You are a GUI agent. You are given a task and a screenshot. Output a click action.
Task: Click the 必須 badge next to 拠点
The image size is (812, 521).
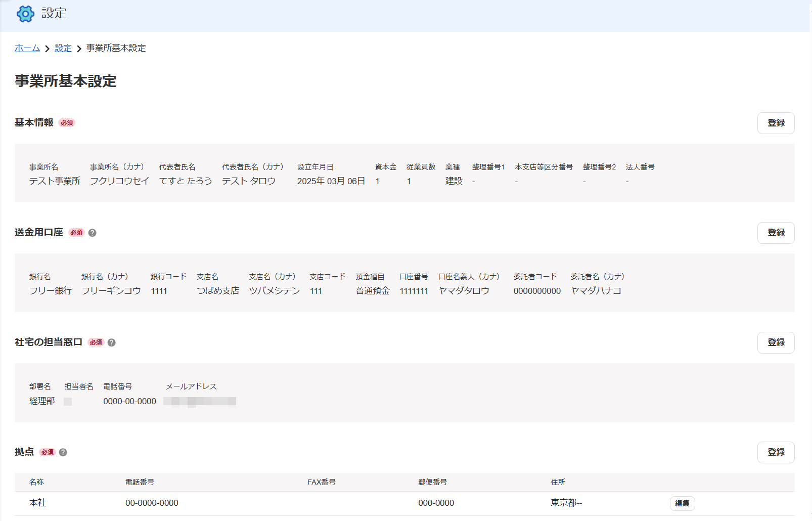click(x=48, y=452)
